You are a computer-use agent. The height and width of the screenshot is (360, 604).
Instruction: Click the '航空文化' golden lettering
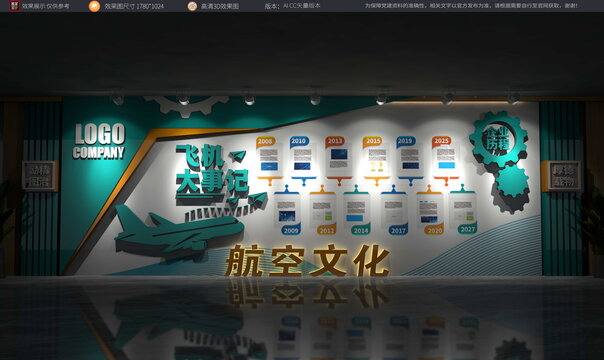(x=307, y=261)
